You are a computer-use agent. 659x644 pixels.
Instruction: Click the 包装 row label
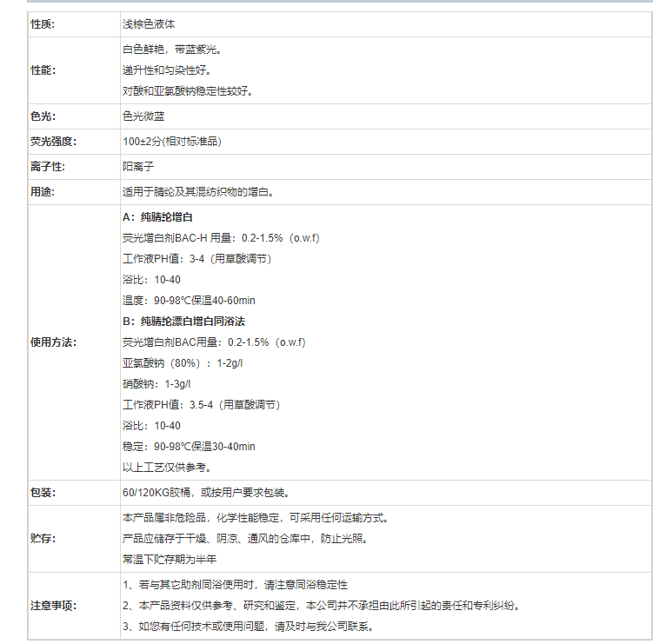click(43, 493)
